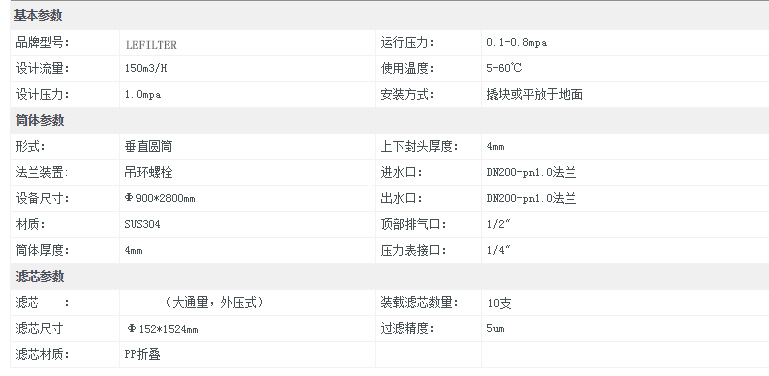Click the Φ900*2800mm equipment size value

click(x=160, y=199)
